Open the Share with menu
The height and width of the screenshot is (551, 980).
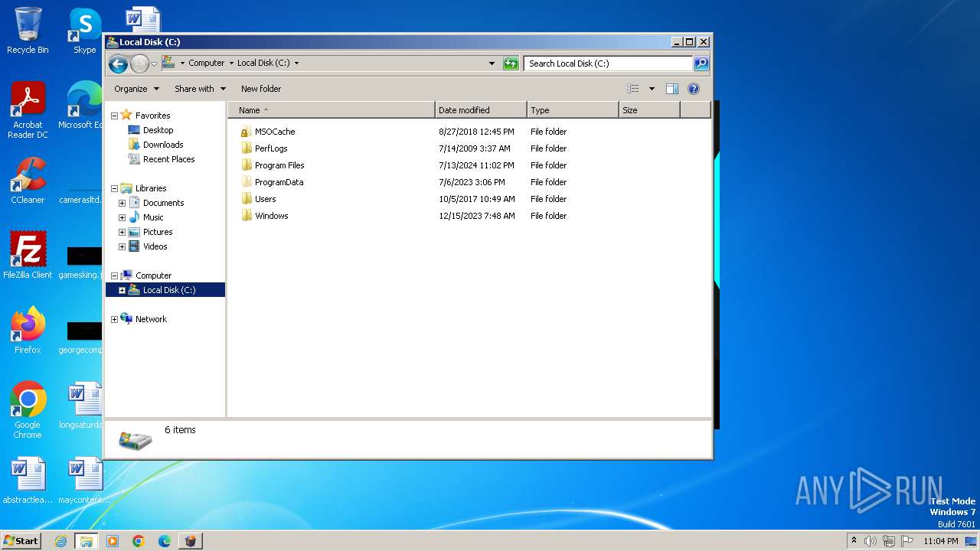pos(200,89)
